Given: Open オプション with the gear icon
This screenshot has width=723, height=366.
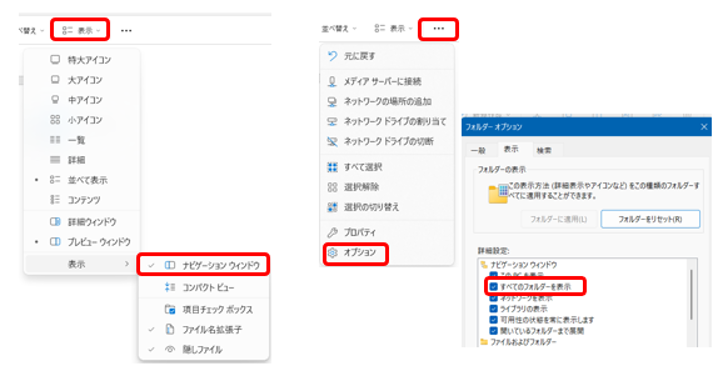Looking at the screenshot, I should click(356, 253).
